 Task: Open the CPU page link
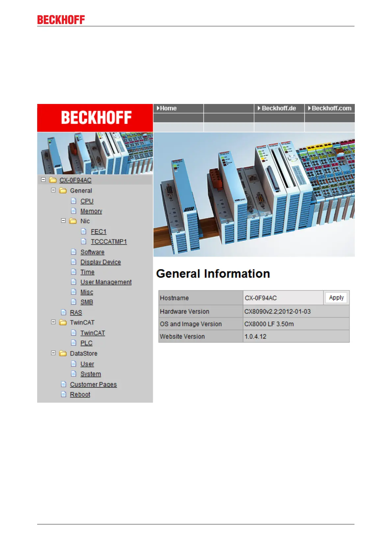[x=87, y=201]
